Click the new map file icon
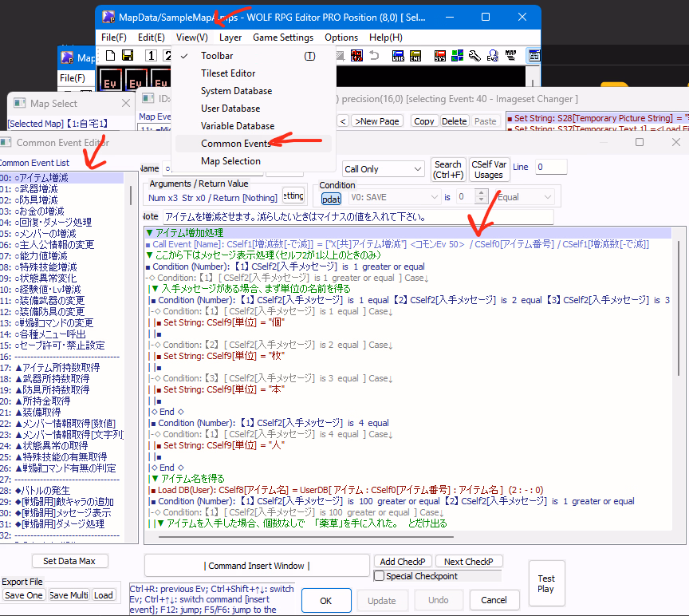The height and width of the screenshot is (616, 689). tap(109, 55)
